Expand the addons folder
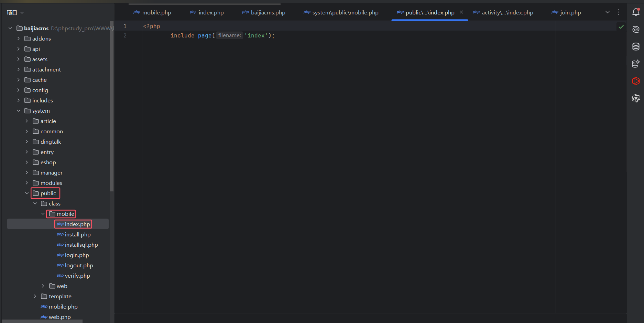The image size is (644, 323). [19, 38]
